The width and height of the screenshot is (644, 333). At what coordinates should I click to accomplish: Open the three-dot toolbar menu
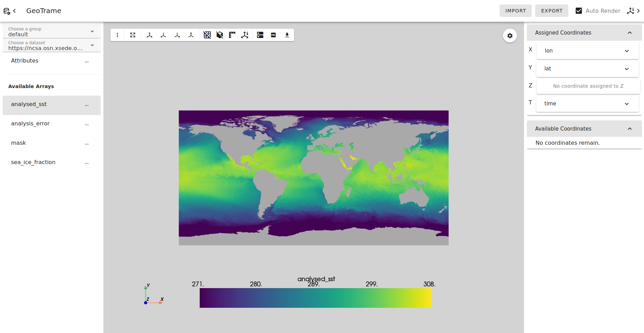(x=117, y=35)
